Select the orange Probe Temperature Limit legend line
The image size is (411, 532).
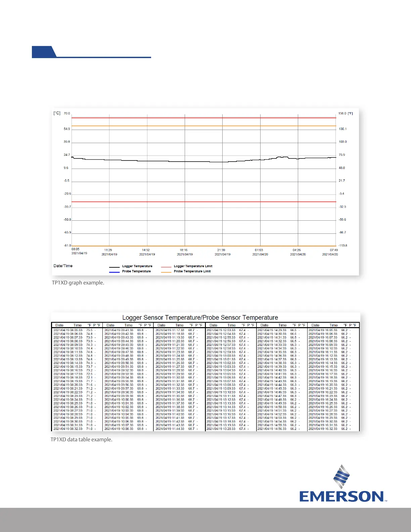tap(166, 272)
